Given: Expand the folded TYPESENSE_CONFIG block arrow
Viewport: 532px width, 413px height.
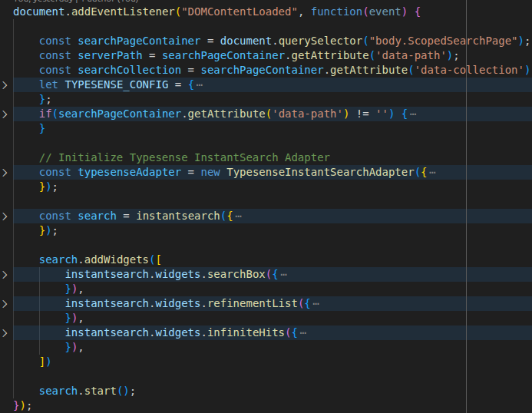Looking at the screenshot, I should [x=5, y=84].
